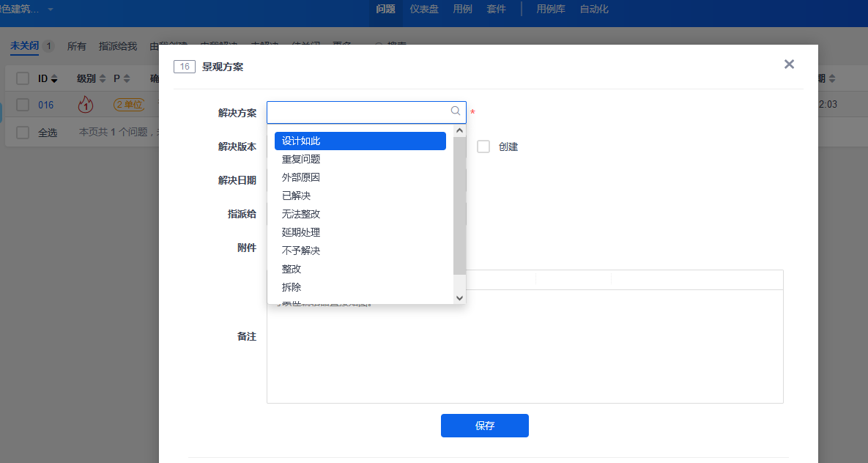Select 已解决 in the dropdown list
Screen dimensions: 868x463
[x=297, y=196]
